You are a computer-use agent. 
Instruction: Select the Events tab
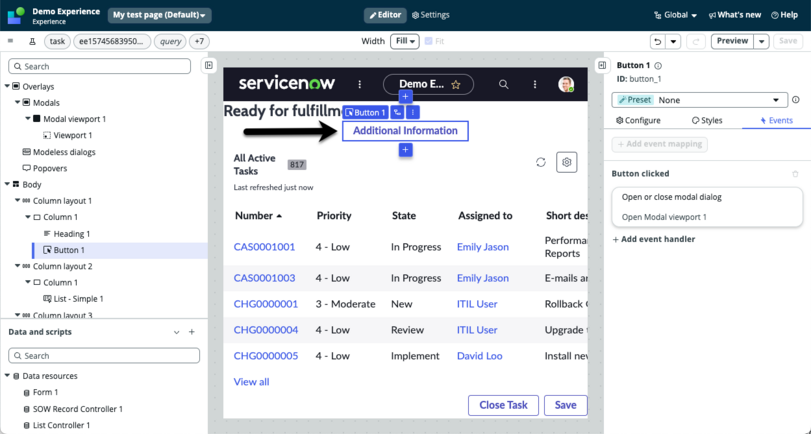tap(776, 121)
